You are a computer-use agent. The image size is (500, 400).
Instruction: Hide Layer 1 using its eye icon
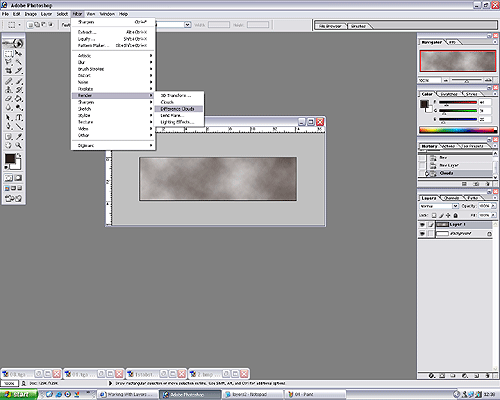click(x=422, y=225)
